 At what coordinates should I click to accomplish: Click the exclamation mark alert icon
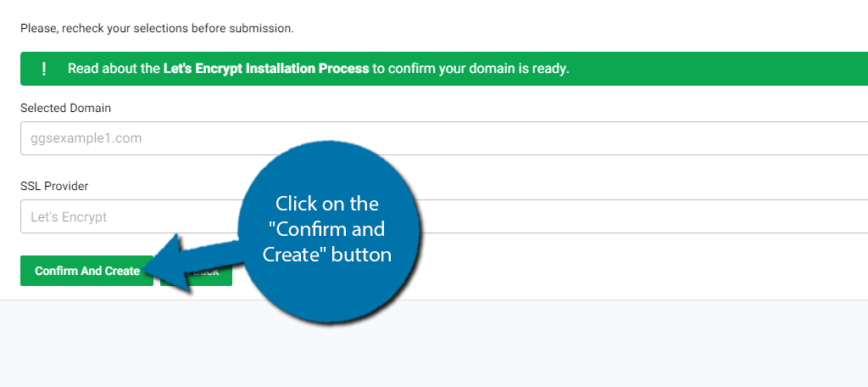[44, 69]
